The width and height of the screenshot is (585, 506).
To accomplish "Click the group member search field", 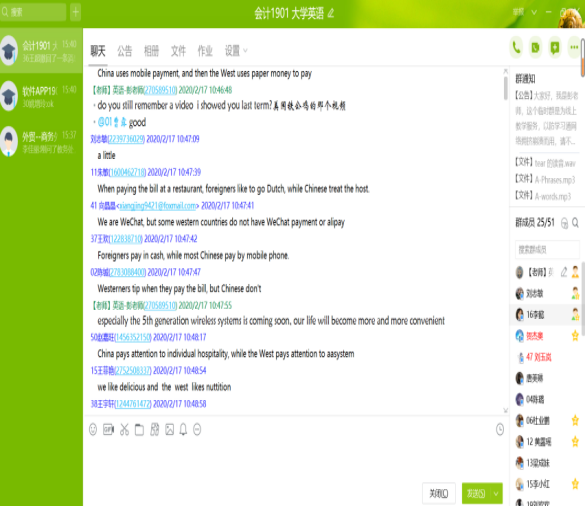I will click(547, 250).
